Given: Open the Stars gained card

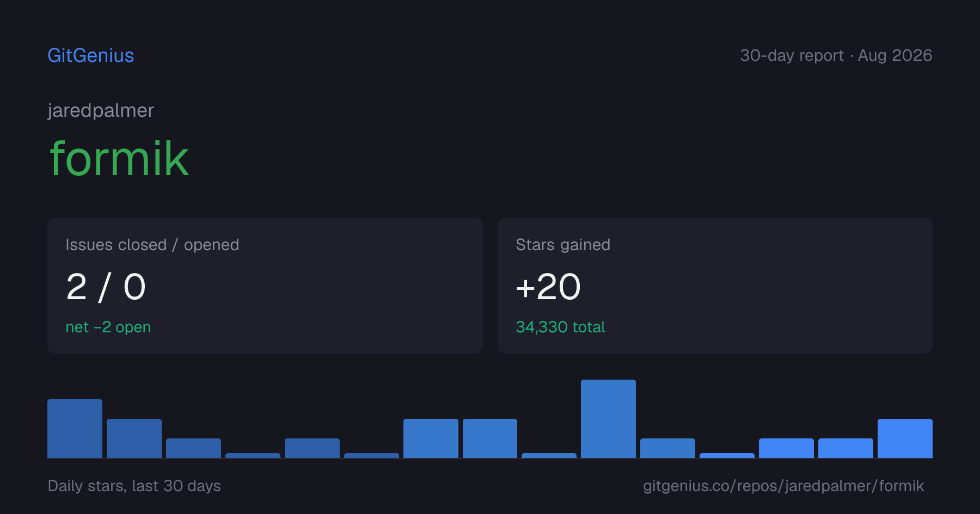Looking at the screenshot, I should pyautogui.click(x=715, y=286).
